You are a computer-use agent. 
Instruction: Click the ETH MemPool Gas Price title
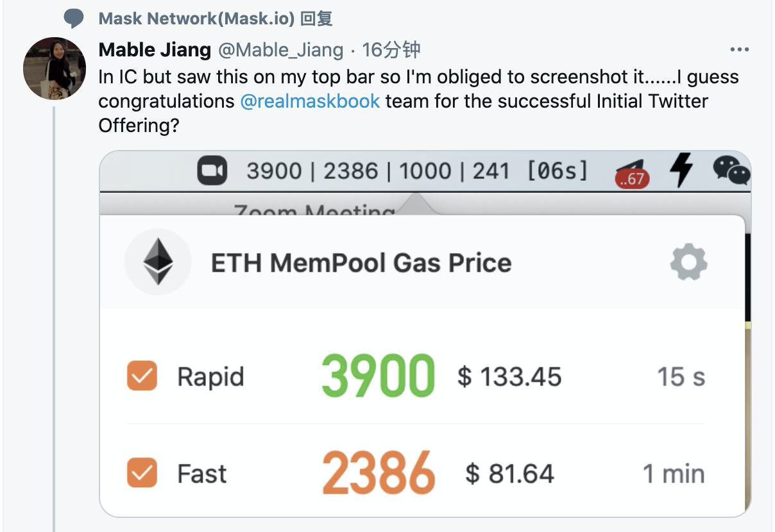[361, 263]
